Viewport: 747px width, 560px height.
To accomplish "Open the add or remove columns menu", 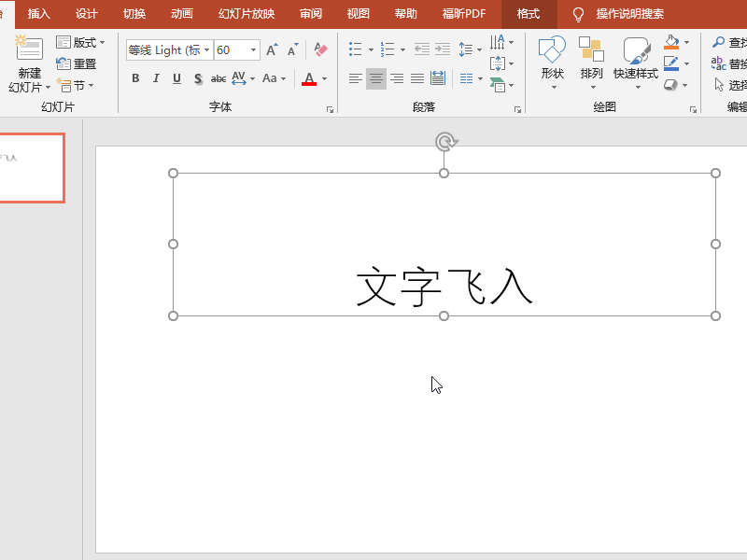I will pyautogui.click(x=472, y=78).
